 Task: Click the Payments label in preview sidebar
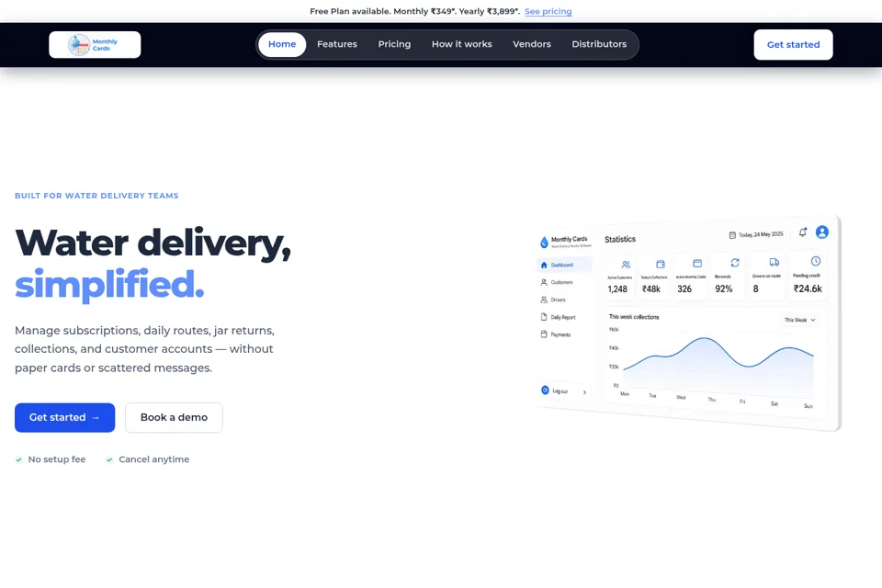point(560,334)
